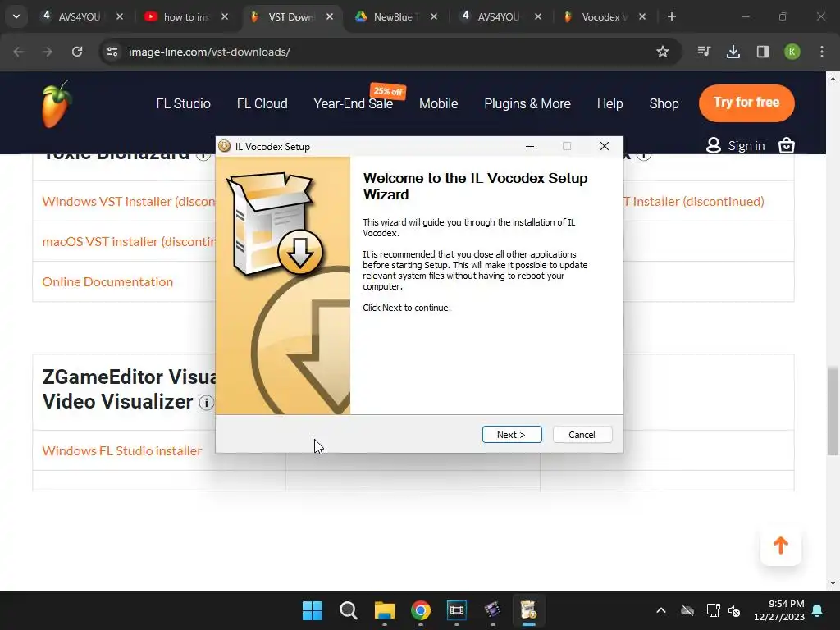Open the Online Documentation link
The height and width of the screenshot is (630, 840).
pyautogui.click(x=107, y=282)
